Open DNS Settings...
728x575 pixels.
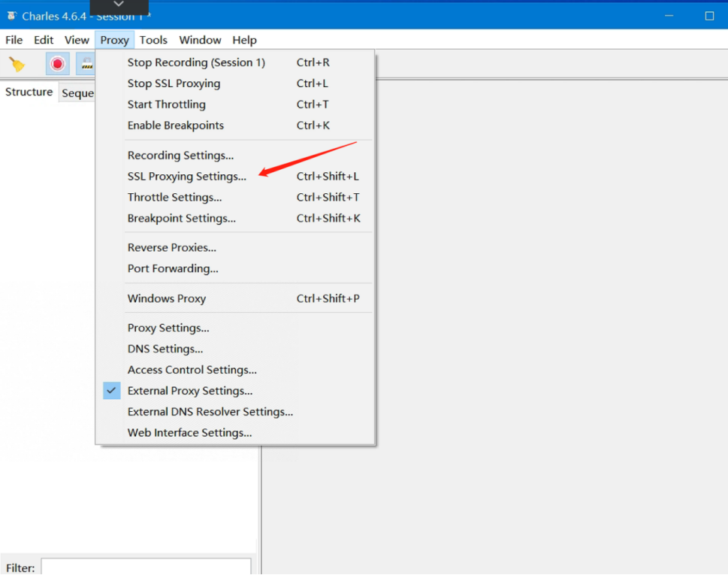click(235, 348)
